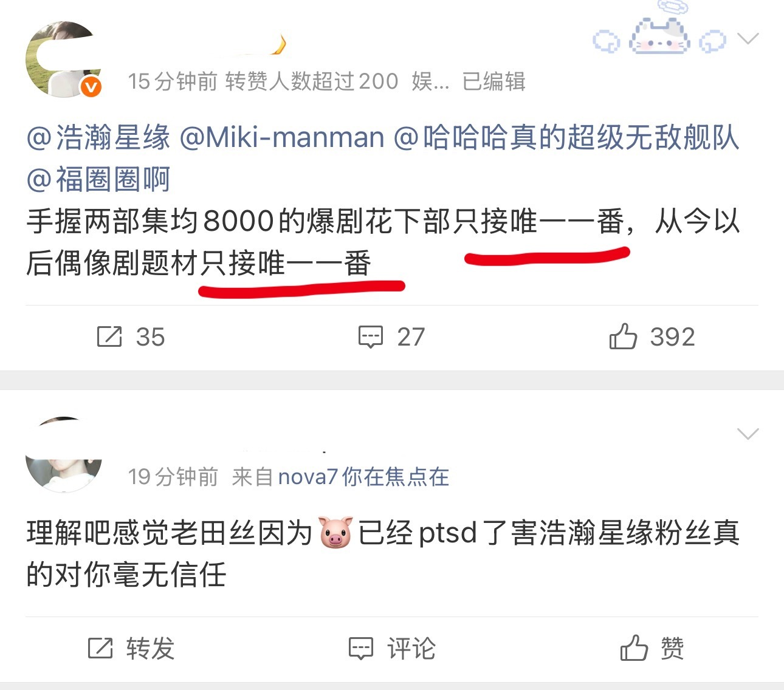Tap pig emoji in second post

(x=335, y=533)
